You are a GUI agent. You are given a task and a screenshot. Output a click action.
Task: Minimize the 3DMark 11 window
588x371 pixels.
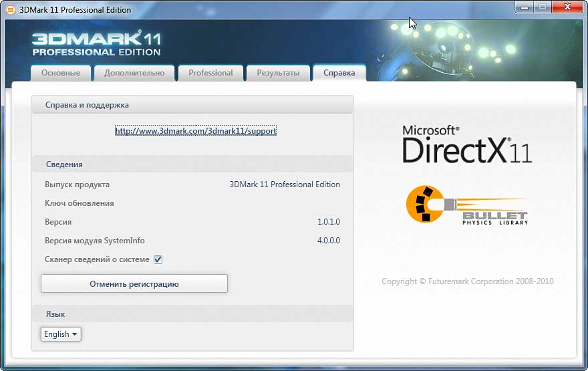pos(523,7)
